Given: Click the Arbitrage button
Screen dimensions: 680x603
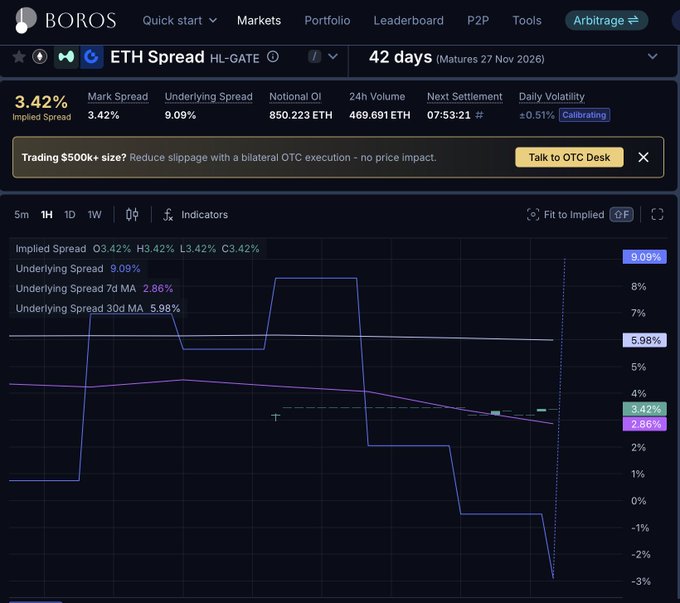Looking at the screenshot, I should 606,20.
